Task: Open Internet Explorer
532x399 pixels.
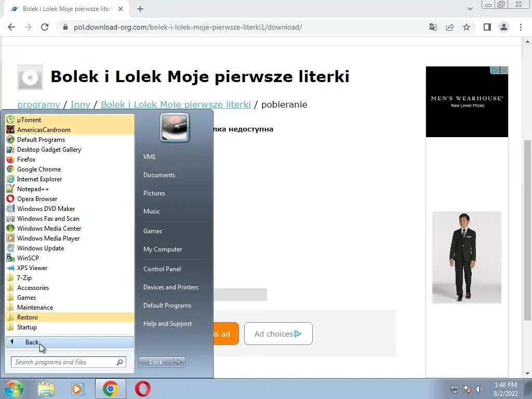Action: tap(70, 179)
